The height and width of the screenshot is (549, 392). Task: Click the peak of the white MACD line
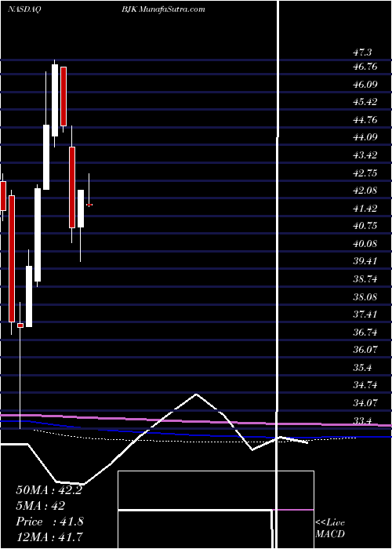point(196,394)
